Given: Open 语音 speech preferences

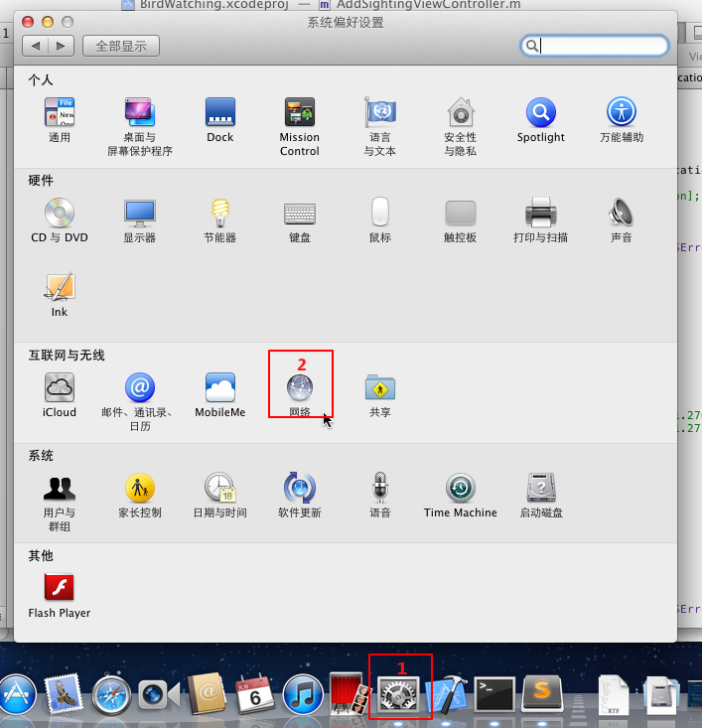Looking at the screenshot, I should 379,495.
